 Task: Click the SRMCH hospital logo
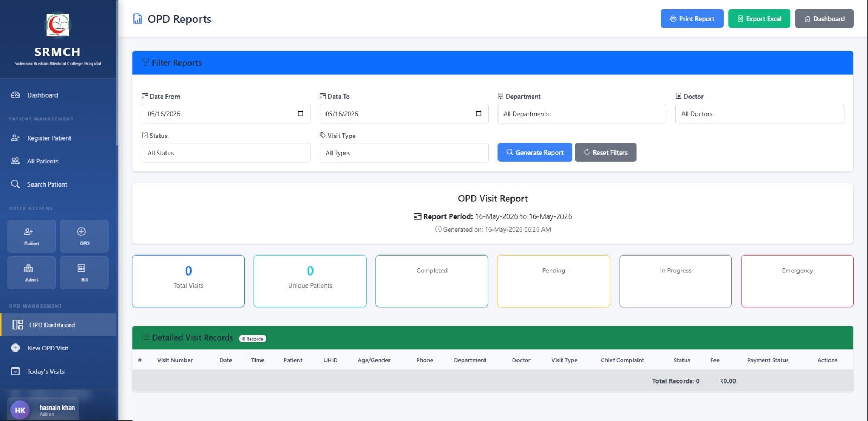58,25
